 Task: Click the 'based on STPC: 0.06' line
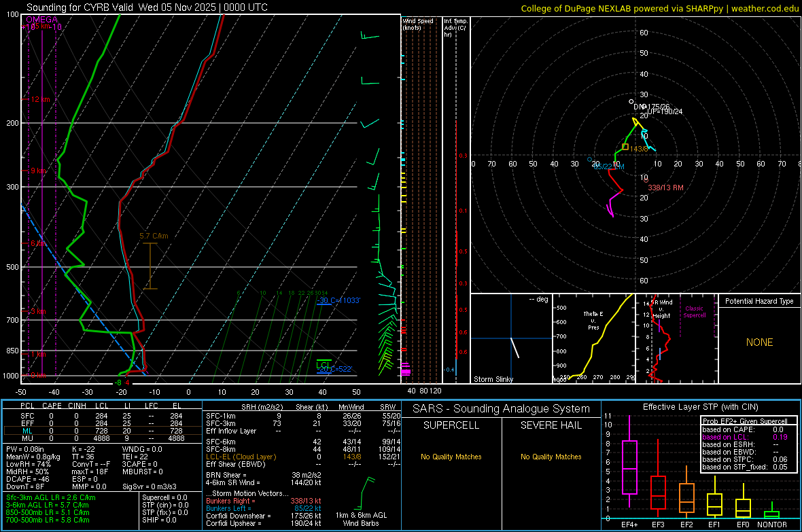tap(745, 459)
